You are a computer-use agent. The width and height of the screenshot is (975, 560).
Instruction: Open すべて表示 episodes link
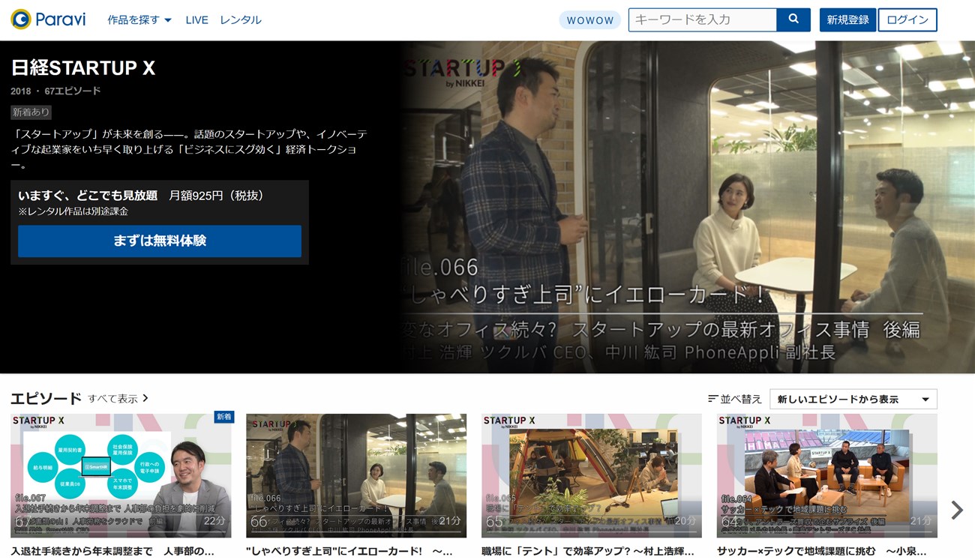pyautogui.click(x=118, y=398)
